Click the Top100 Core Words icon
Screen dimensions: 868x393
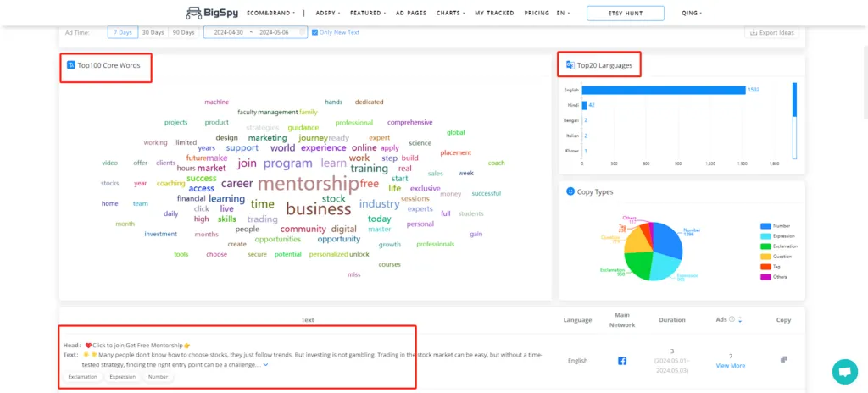coord(71,65)
